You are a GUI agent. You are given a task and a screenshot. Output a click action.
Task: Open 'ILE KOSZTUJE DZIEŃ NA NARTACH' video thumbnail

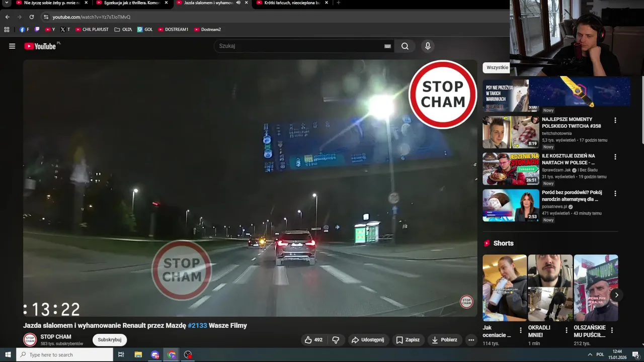click(x=511, y=169)
